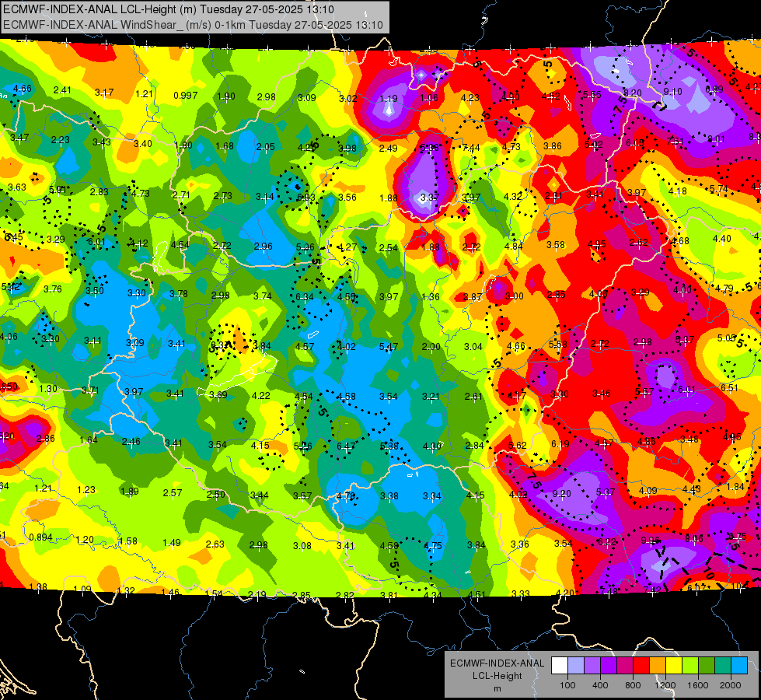The height and width of the screenshot is (700, 761).
Task: Click the wind shear value 1.19
Action: (x=388, y=99)
